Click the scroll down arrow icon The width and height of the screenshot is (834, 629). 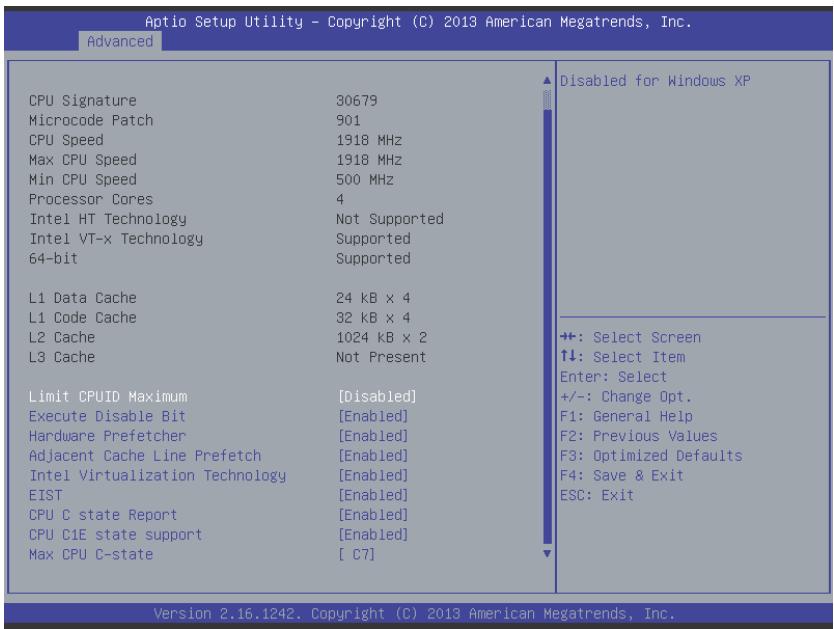click(547, 553)
